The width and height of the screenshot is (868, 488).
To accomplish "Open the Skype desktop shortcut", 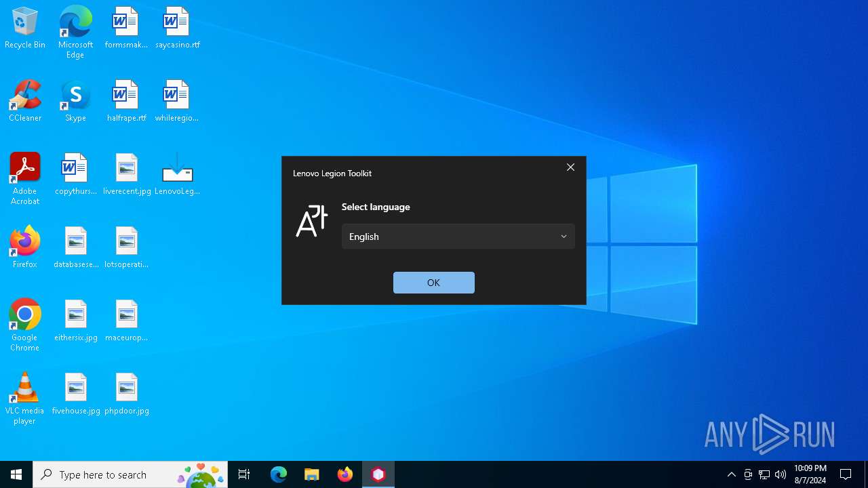I will (x=75, y=102).
